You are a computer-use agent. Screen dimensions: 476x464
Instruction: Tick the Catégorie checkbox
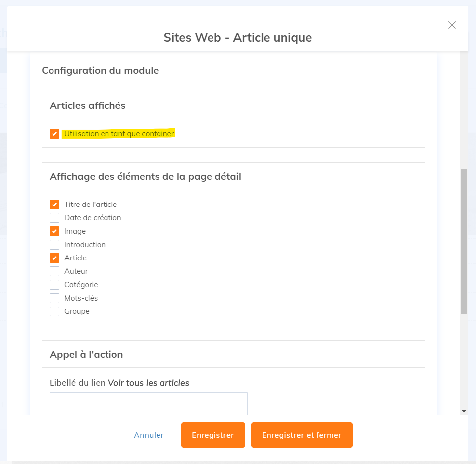pos(54,285)
